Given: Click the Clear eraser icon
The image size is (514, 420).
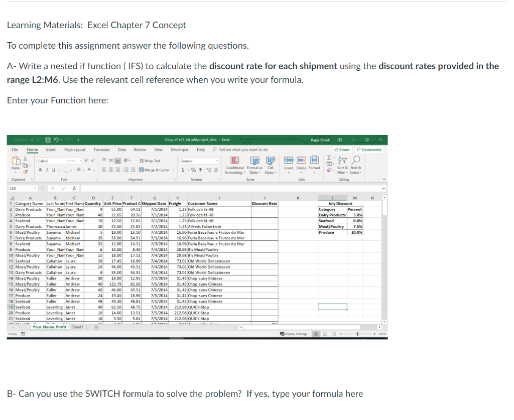Looking at the screenshot, I should [329, 170].
